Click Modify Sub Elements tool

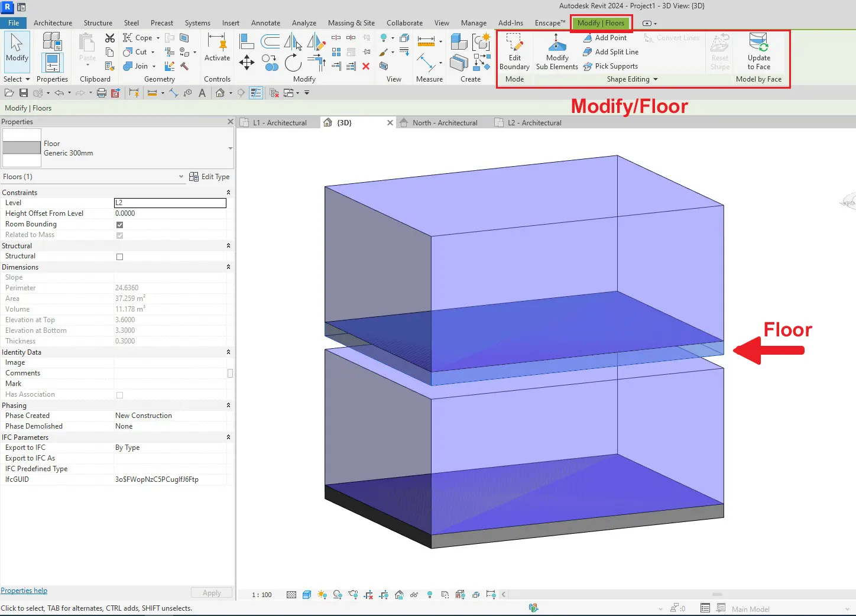tap(557, 52)
